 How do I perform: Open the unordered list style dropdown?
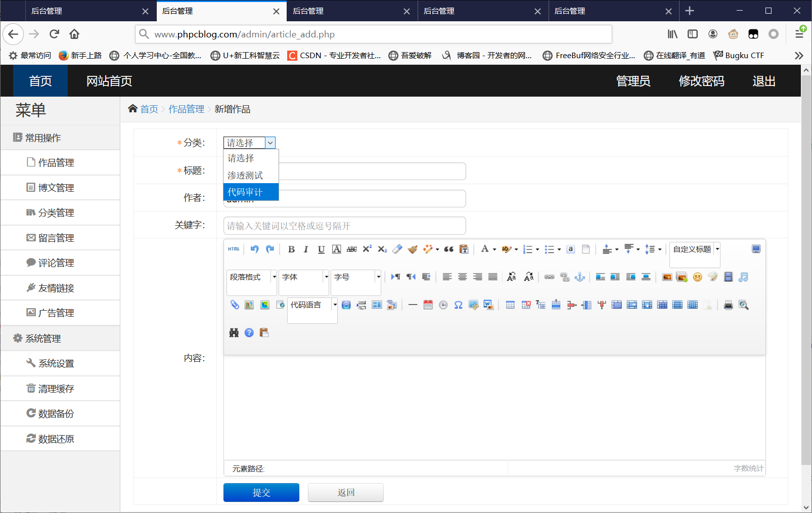pos(559,249)
